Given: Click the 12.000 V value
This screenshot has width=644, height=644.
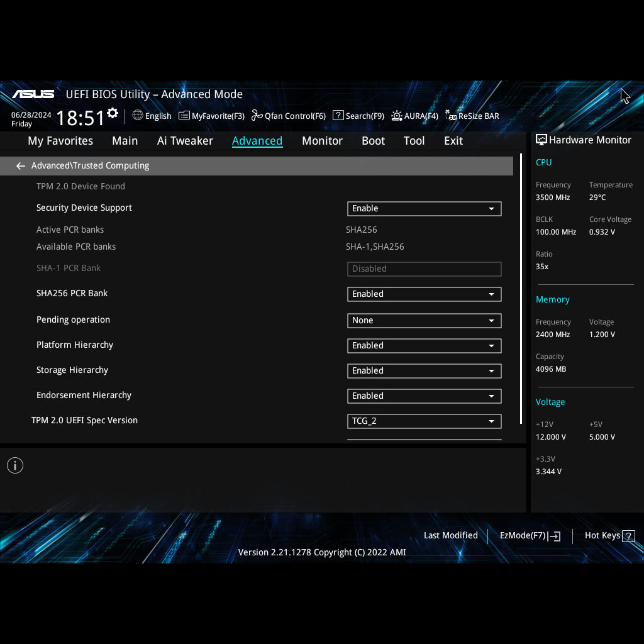Looking at the screenshot, I should 551,437.
